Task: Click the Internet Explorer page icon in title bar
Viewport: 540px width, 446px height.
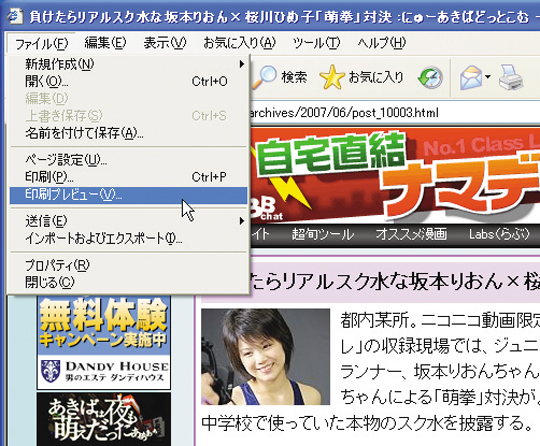Action: pos(15,16)
